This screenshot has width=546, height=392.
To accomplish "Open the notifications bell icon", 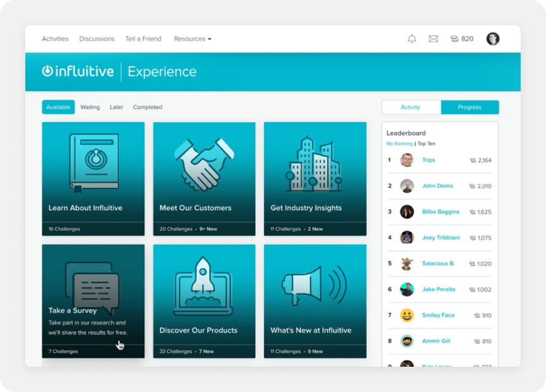I will pos(412,39).
